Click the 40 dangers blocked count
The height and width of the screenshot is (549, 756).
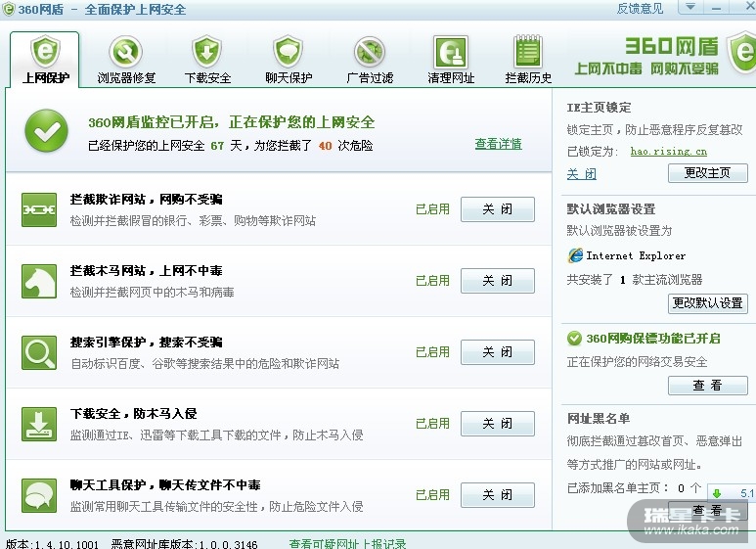point(326,146)
